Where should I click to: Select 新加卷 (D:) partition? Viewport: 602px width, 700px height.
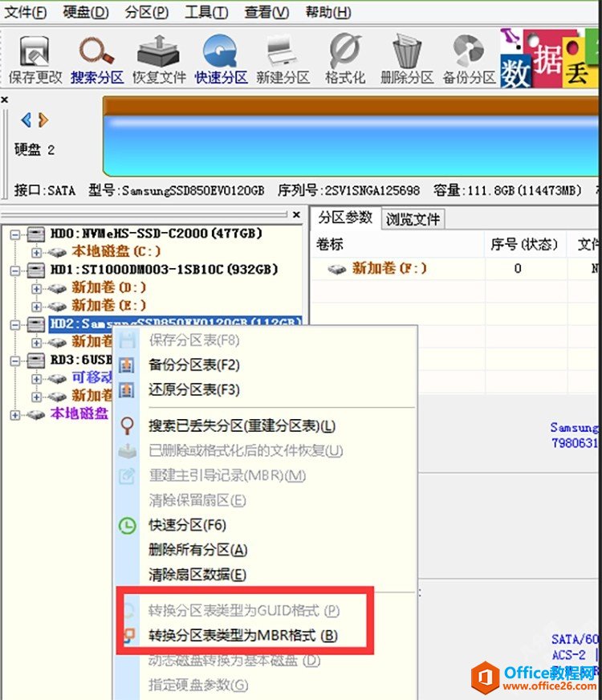tap(109, 287)
